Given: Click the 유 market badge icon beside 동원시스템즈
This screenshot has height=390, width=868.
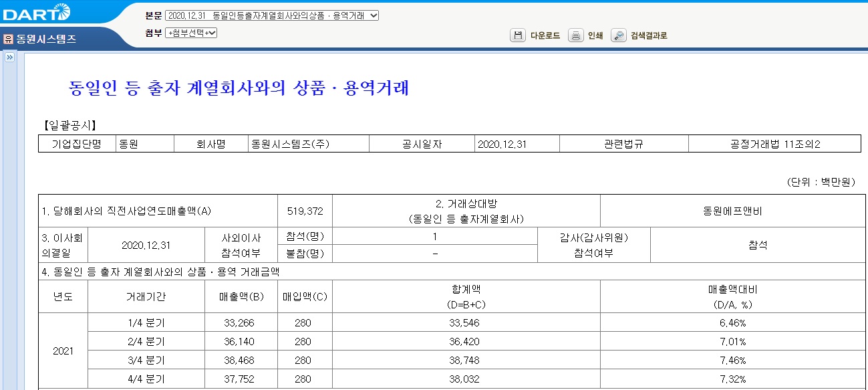Looking at the screenshot, I should (9, 39).
